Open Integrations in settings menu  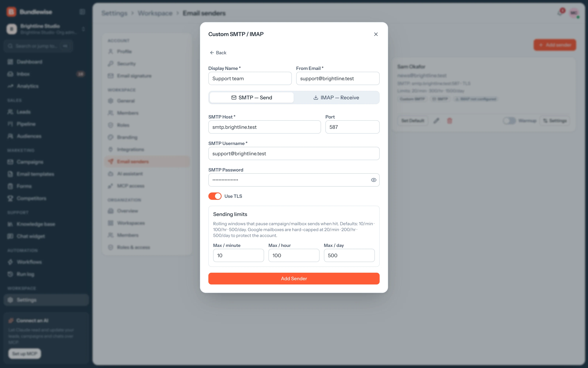(147, 149)
